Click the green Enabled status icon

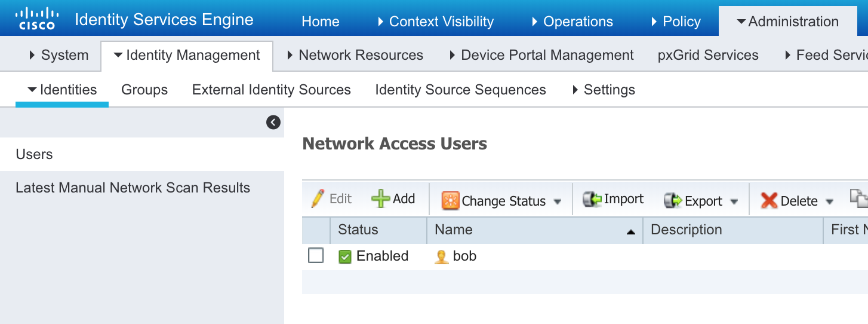tap(345, 257)
